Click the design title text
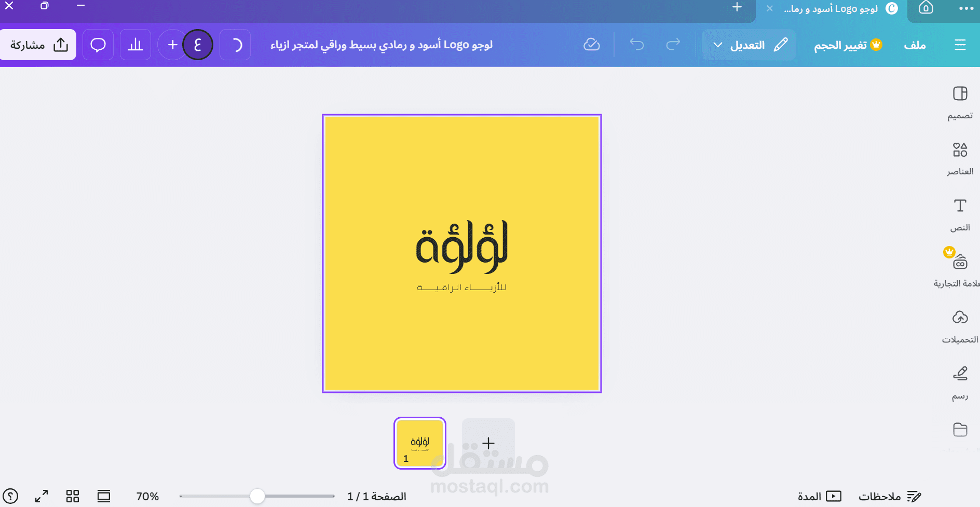 [x=382, y=45]
